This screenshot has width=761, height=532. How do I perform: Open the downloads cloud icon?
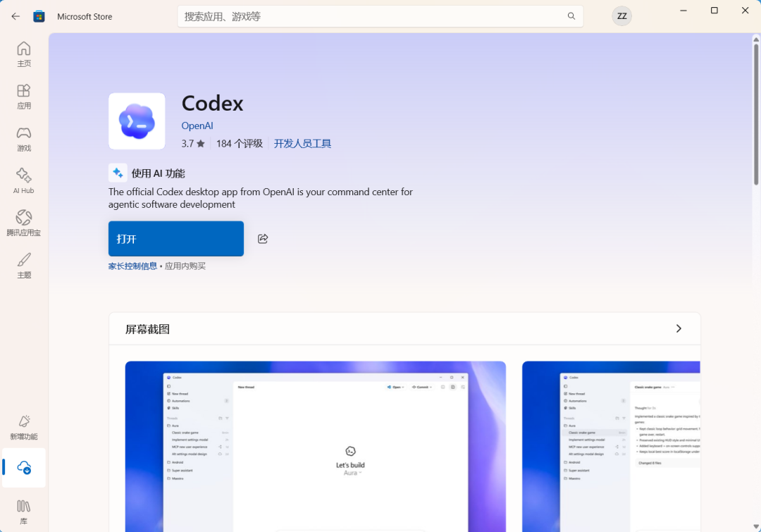(x=24, y=467)
